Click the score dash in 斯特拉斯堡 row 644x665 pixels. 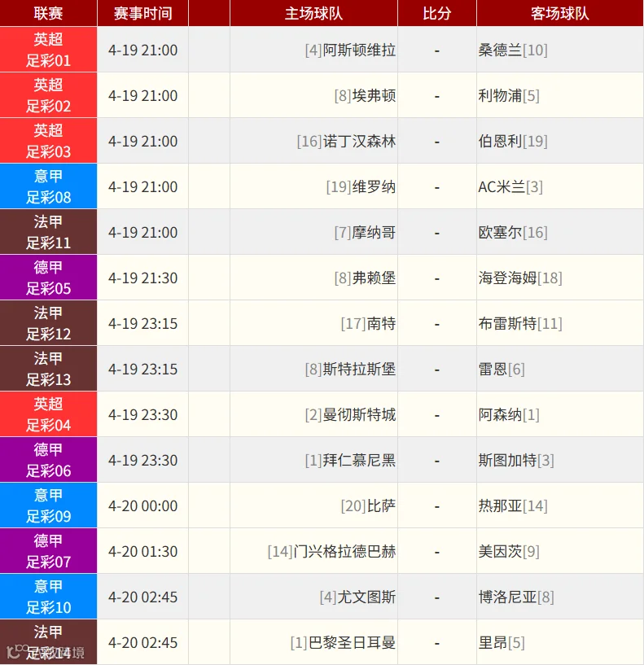(437, 370)
